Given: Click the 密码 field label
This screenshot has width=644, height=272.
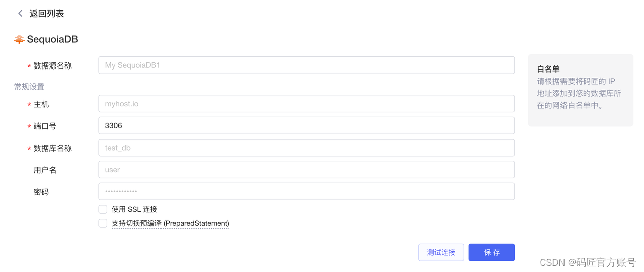Looking at the screenshot, I should (x=41, y=192).
